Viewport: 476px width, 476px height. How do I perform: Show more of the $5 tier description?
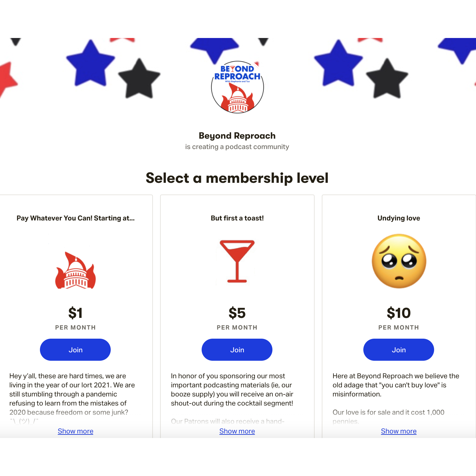pos(237,431)
